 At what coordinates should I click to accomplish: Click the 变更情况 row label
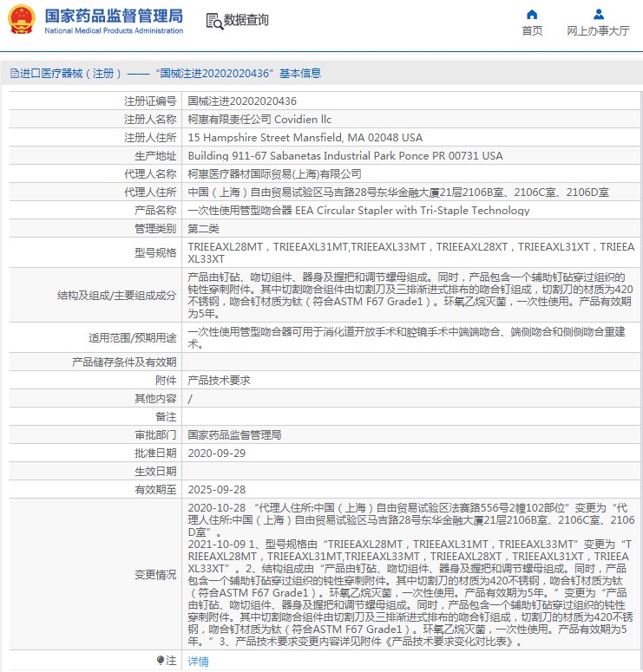click(x=155, y=575)
